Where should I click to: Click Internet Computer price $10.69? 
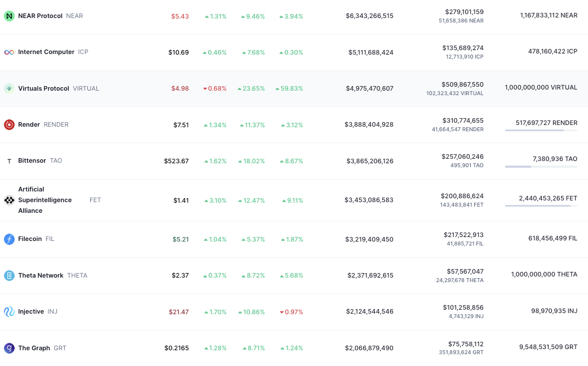(x=179, y=52)
